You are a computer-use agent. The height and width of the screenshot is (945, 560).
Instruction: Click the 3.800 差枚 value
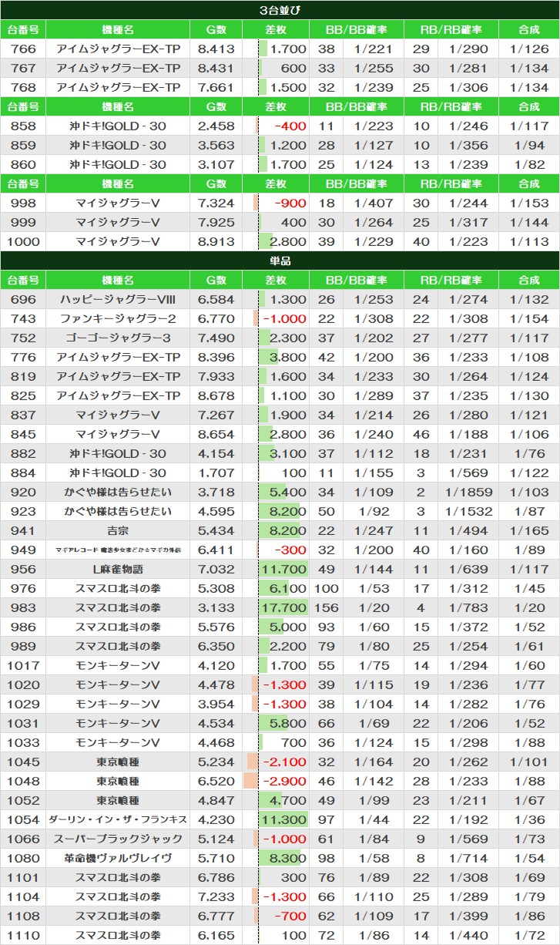point(289,357)
